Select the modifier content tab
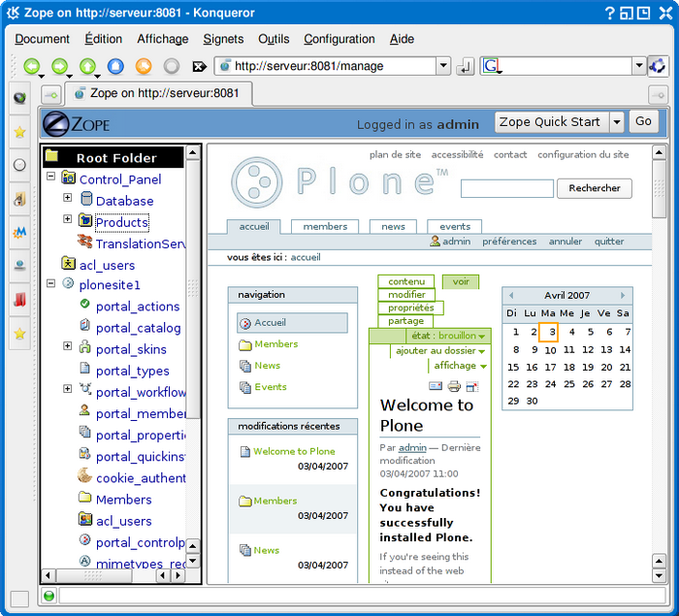This screenshot has height=616, width=679. pyautogui.click(x=406, y=295)
